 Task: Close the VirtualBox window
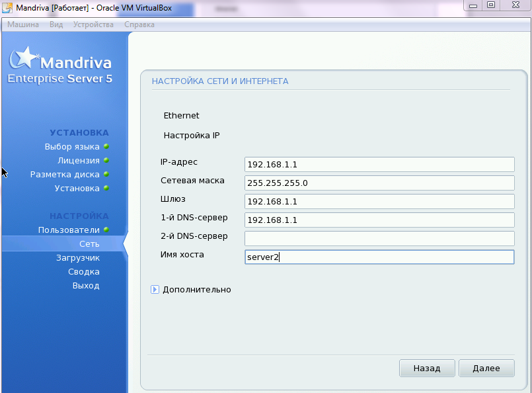tap(515, 5)
